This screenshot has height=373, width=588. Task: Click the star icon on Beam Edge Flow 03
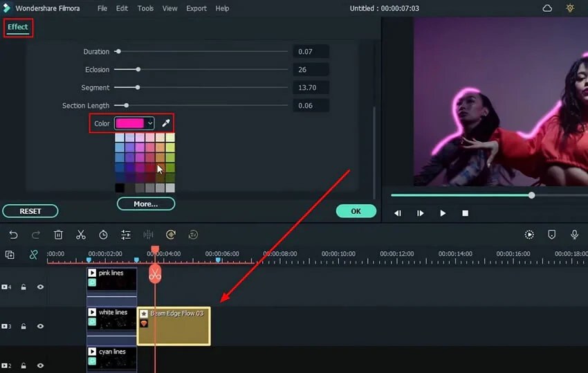point(144,313)
